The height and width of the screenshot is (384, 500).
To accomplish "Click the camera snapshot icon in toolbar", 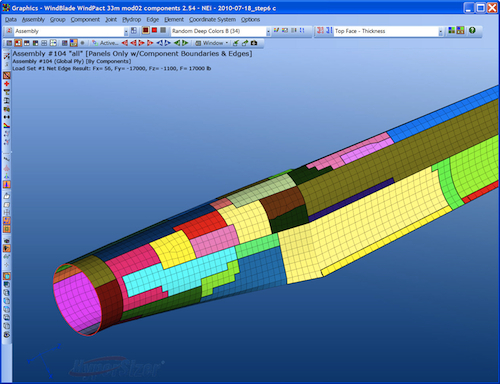I will [254, 43].
